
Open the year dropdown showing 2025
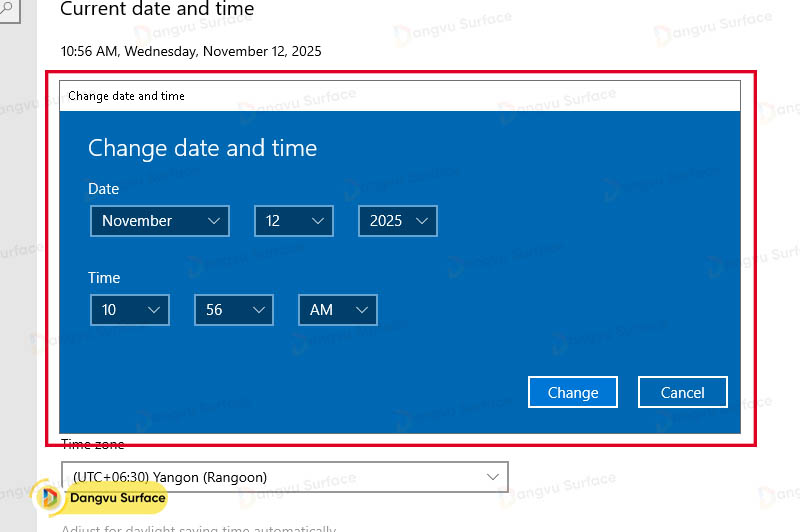(398, 221)
